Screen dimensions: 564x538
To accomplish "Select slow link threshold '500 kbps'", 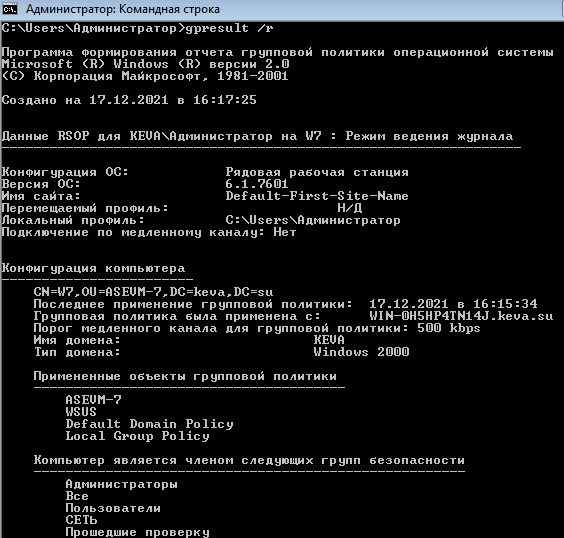I will coord(449,328).
